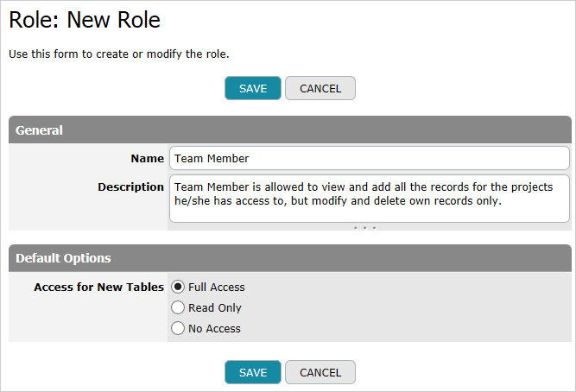Click the 'Access for New Tables' label
Screen dimensions: 576x392
pos(98,287)
